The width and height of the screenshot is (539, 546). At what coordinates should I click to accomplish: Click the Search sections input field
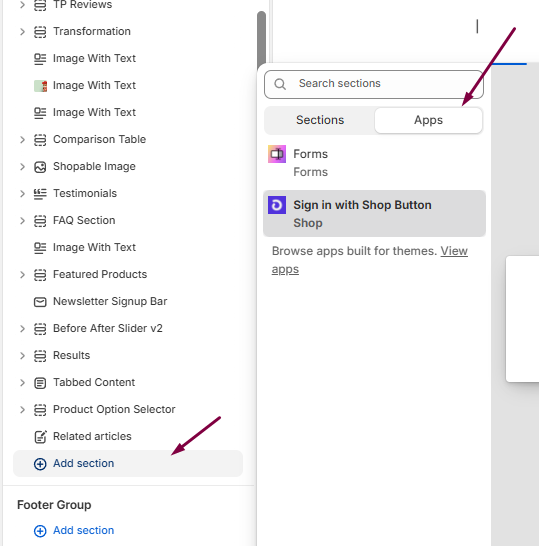(374, 84)
